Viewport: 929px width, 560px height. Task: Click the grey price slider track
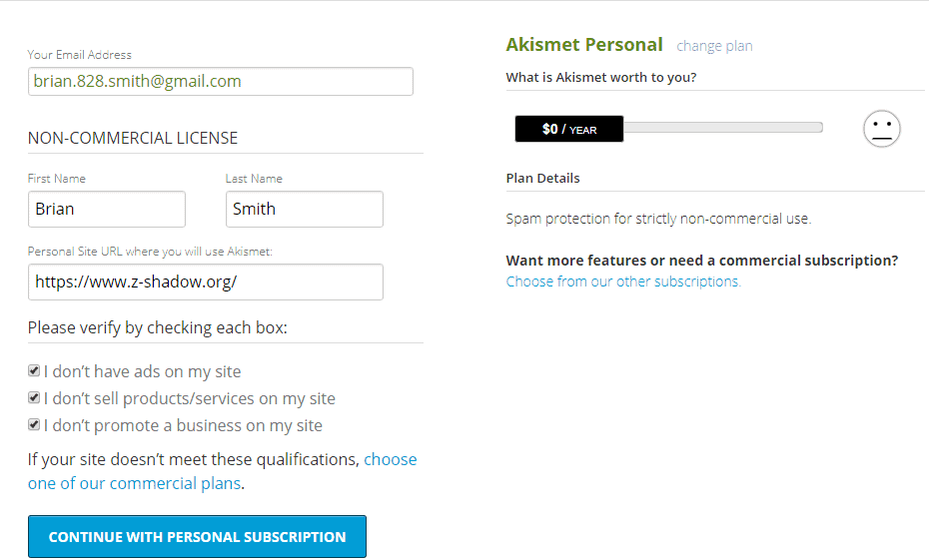click(722, 128)
